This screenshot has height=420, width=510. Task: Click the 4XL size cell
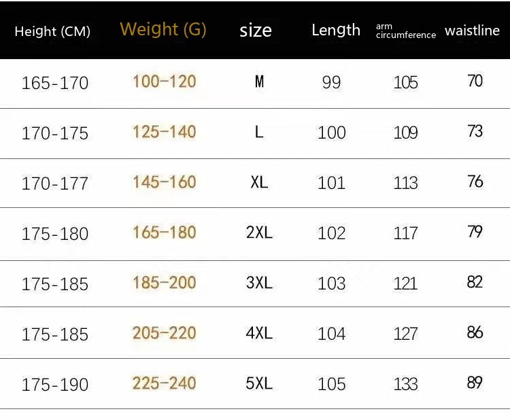tap(259, 333)
